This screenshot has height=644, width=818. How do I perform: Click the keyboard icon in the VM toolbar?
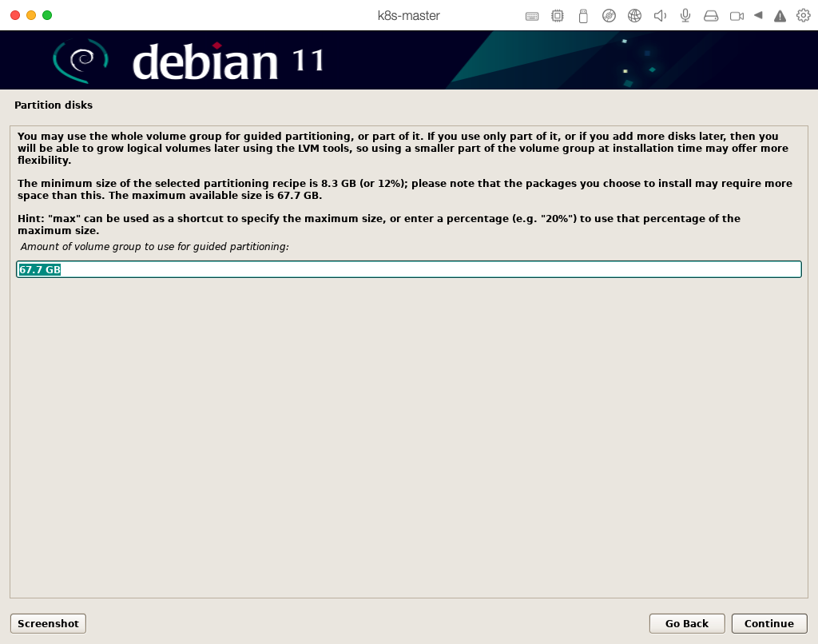coord(531,16)
